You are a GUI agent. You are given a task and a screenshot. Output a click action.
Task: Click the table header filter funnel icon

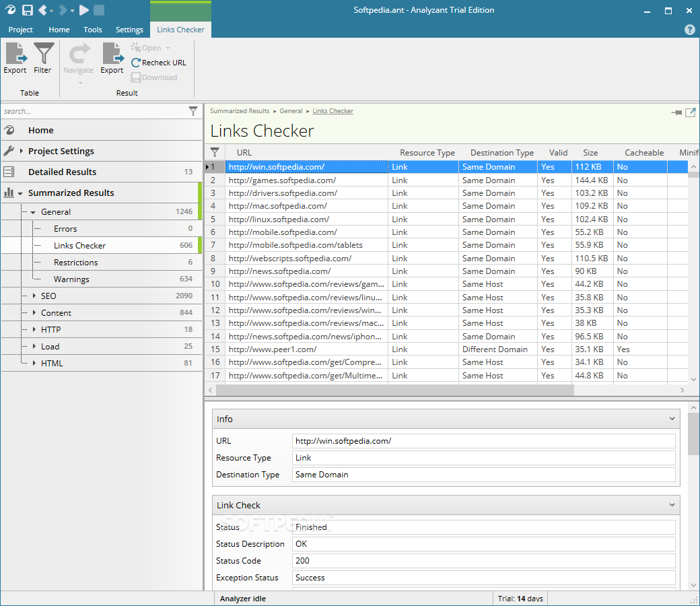pos(215,152)
